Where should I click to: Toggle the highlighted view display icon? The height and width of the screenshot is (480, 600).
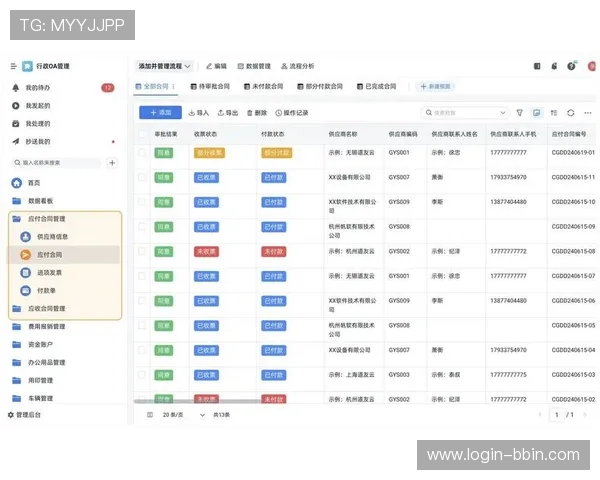(536, 113)
